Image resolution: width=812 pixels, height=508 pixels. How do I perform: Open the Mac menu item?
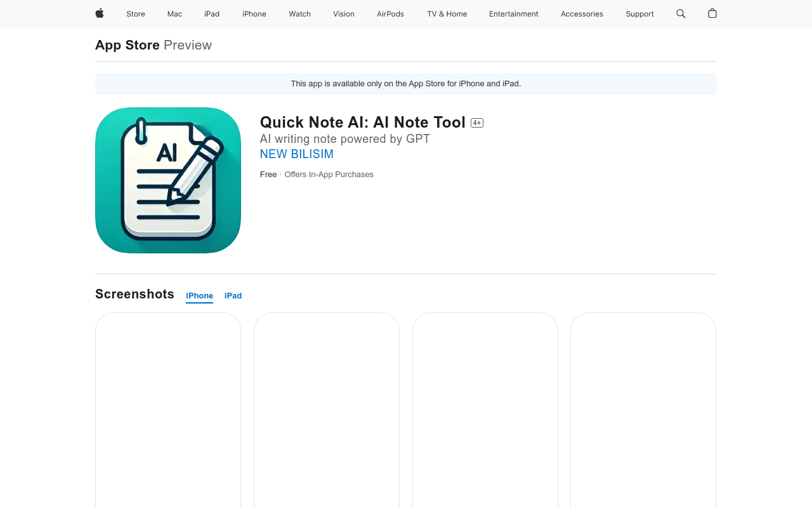coord(174,14)
